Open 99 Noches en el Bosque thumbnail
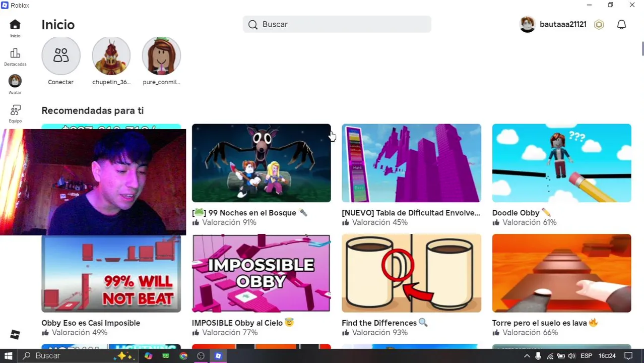The width and height of the screenshot is (644, 363). 261,163
